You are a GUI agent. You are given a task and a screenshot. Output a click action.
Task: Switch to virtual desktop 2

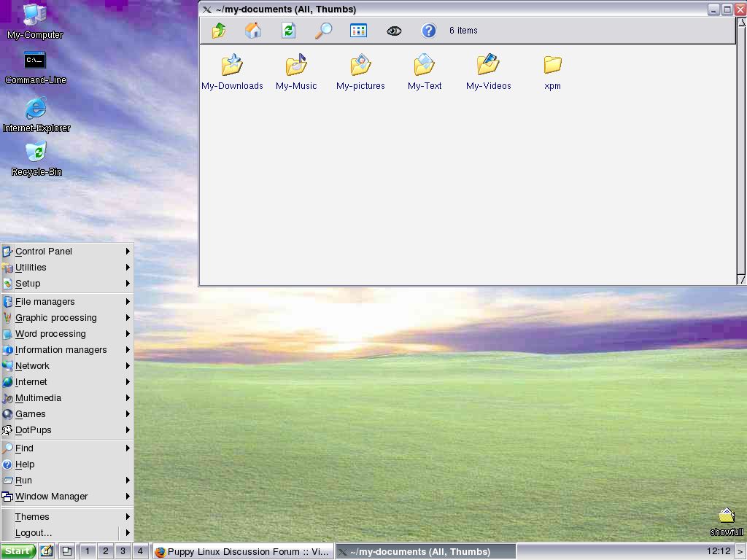(105, 551)
